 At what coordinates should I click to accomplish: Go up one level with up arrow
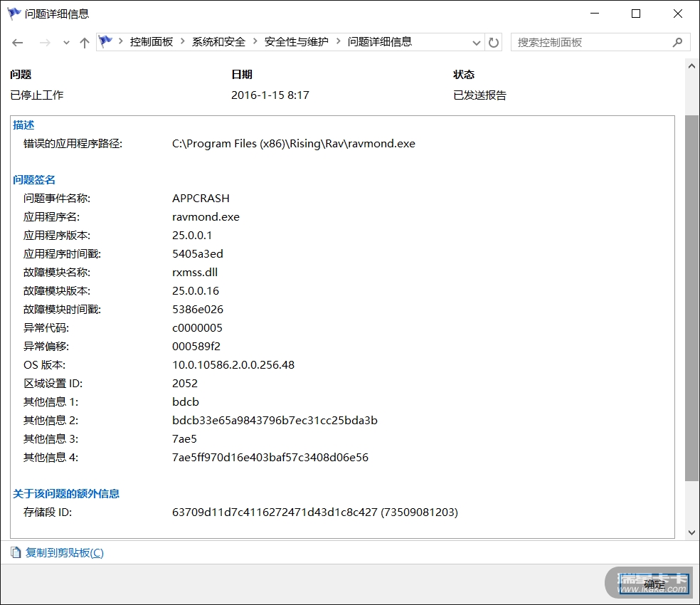[x=85, y=43]
